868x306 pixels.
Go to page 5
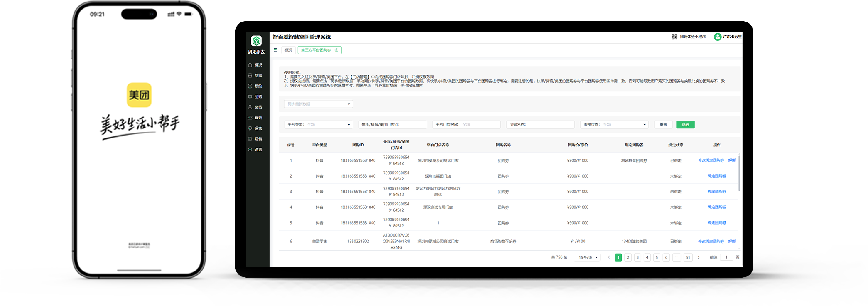click(x=657, y=257)
